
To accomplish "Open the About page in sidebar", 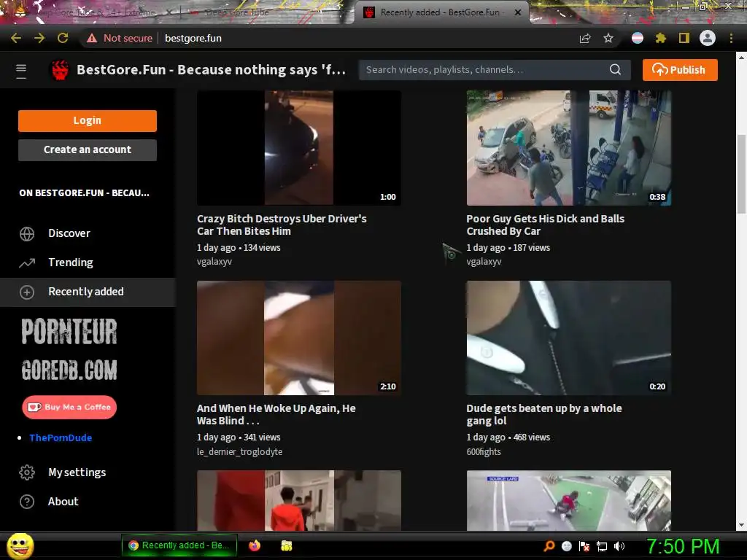I will (88, 502).
